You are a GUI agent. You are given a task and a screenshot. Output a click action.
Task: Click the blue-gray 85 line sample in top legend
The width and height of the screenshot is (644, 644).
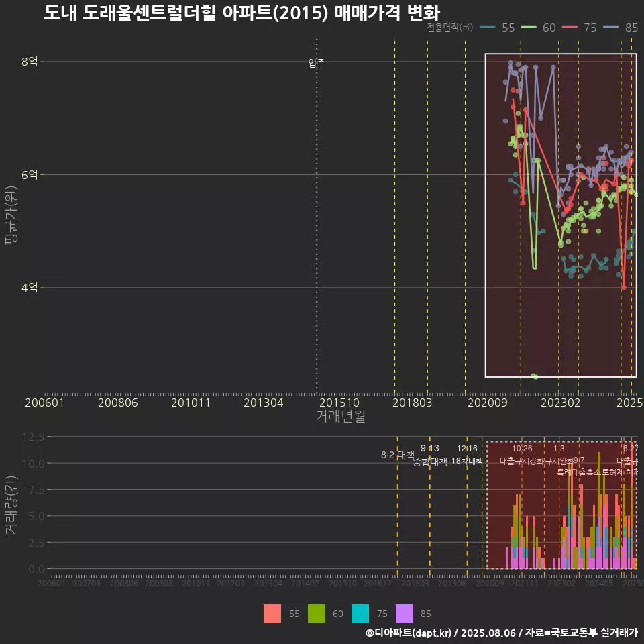[x=611, y=28]
